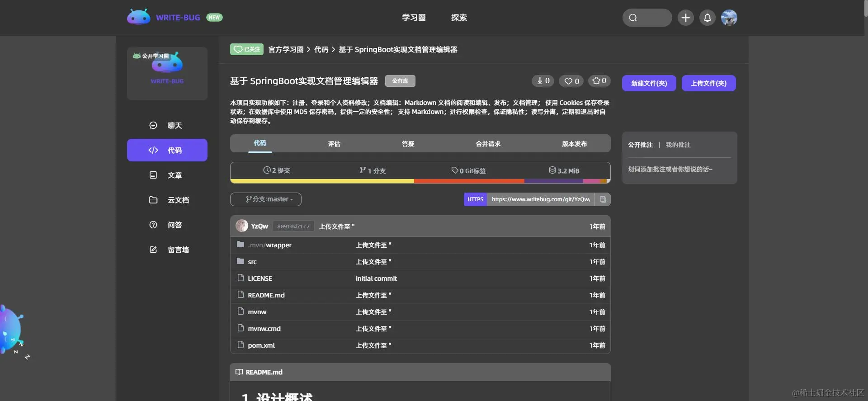Open the .mvn/wrapper folder
Screen dimensions: 868x401
pos(270,245)
